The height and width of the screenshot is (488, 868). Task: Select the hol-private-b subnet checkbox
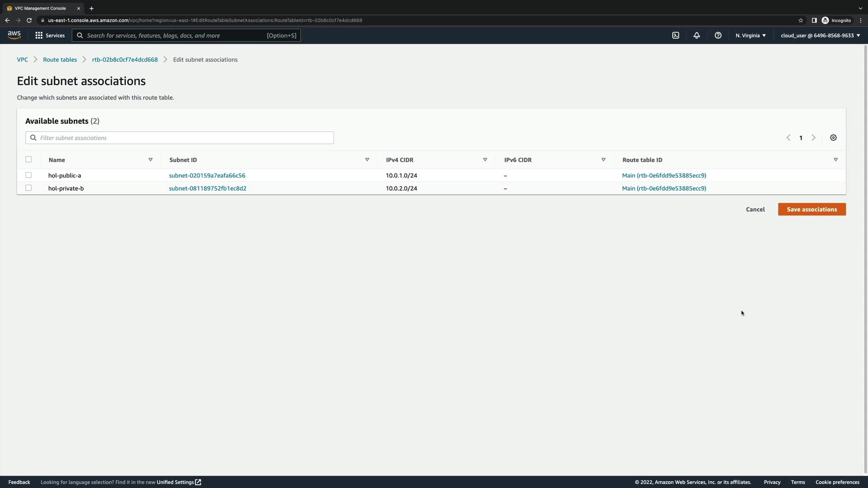pos(28,188)
